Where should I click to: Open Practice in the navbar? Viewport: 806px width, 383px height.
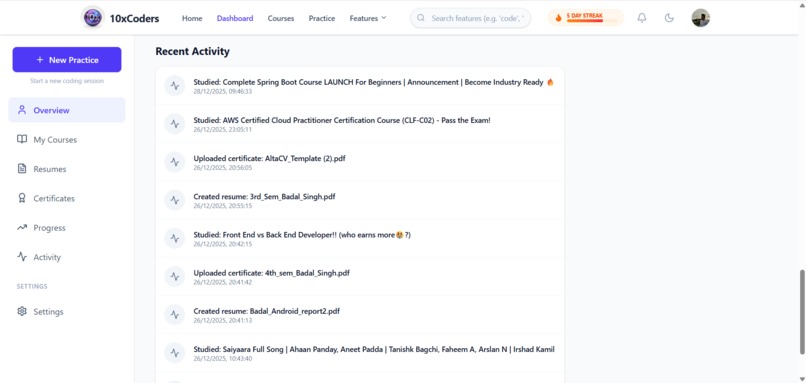pyautogui.click(x=322, y=18)
